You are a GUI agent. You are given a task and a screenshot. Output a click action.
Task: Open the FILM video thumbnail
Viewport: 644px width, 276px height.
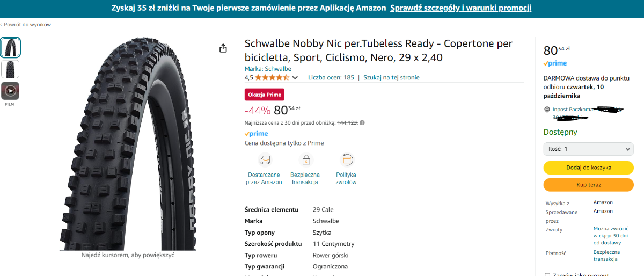[10, 91]
